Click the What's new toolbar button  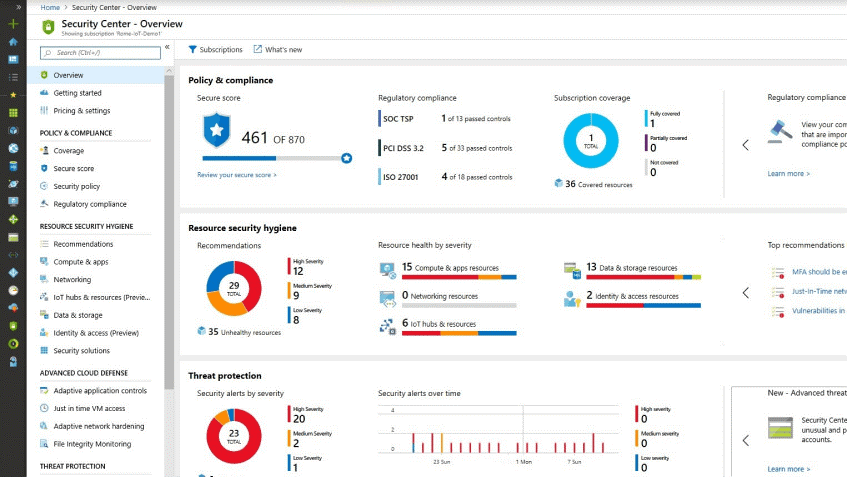click(278, 50)
